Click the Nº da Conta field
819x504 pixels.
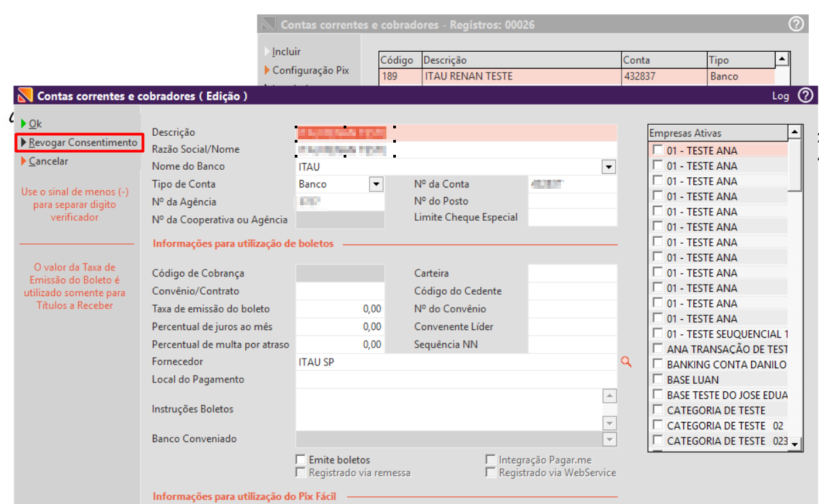click(x=572, y=184)
